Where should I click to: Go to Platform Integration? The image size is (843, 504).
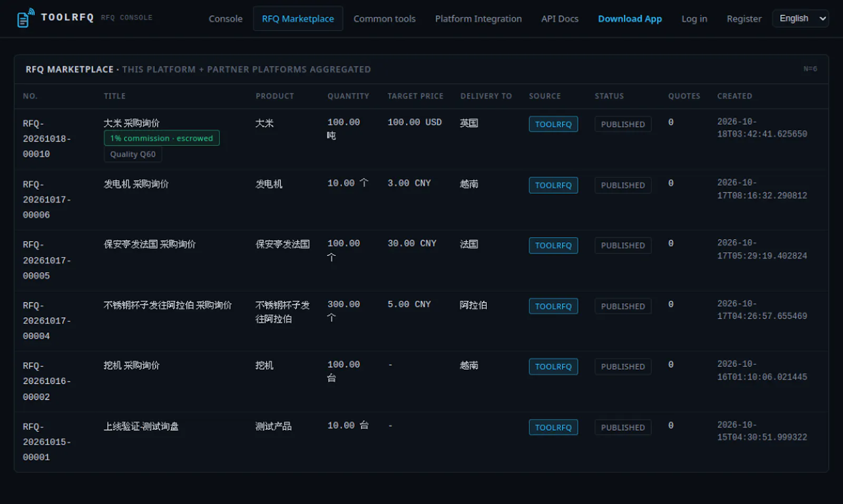coord(478,18)
